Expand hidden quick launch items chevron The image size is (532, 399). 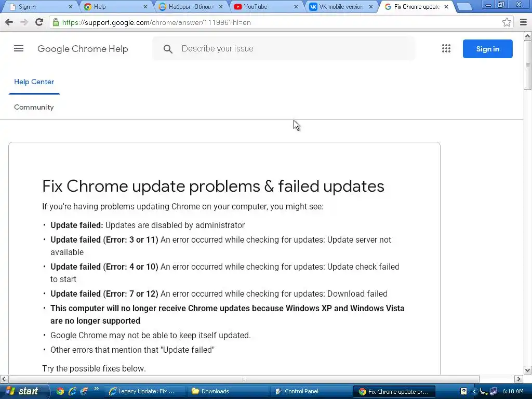(96, 389)
